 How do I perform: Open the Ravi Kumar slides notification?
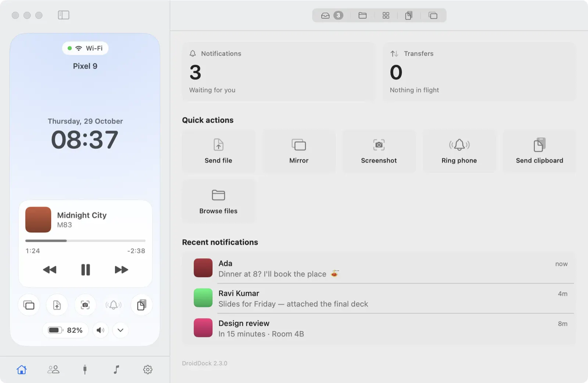click(379, 299)
